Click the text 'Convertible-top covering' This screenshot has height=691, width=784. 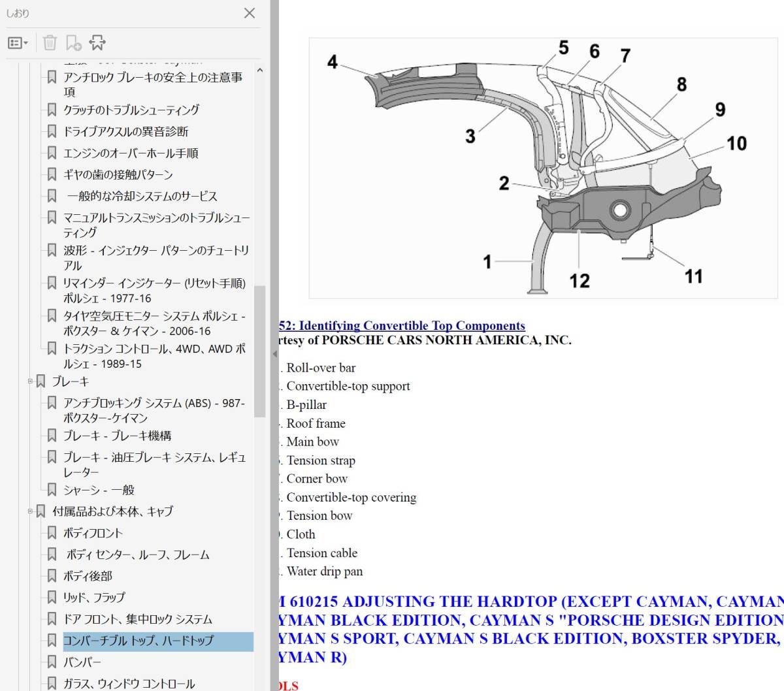(x=351, y=498)
